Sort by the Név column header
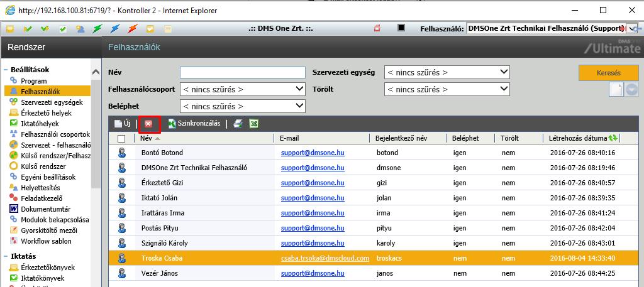 pyautogui.click(x=147, y=138)
